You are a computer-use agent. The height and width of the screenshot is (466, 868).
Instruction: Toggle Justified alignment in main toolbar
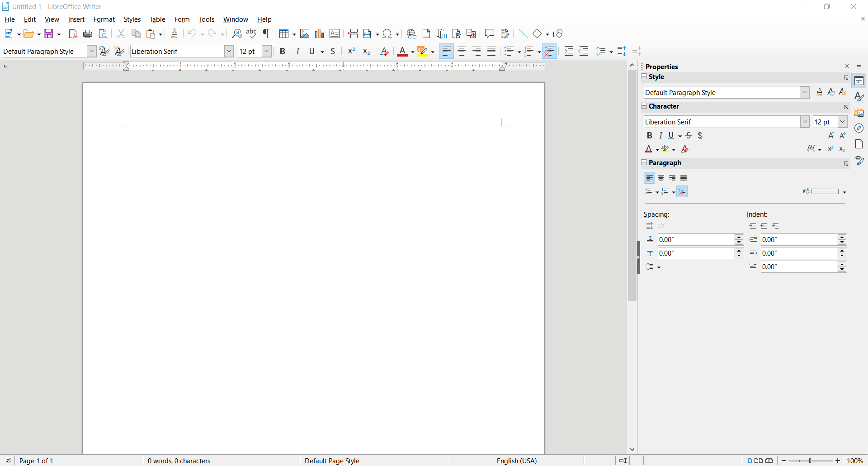(491, 52)
